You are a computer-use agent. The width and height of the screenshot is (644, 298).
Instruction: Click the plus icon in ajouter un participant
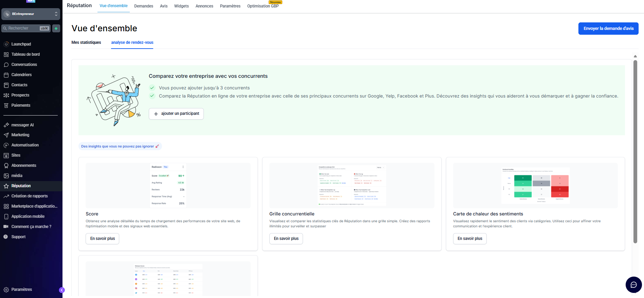[x=156, y=114]
